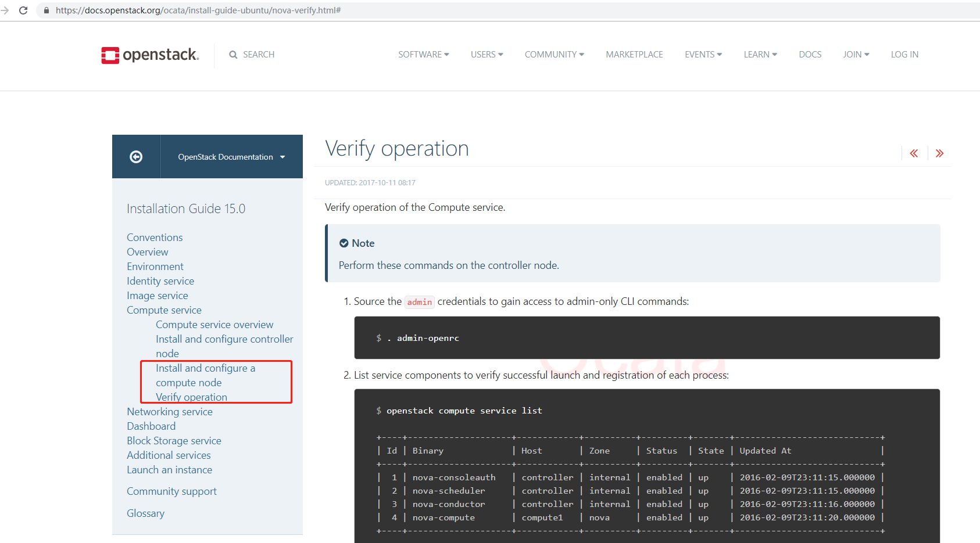
Task: Open the Identity service link
Action: point(160,281)
